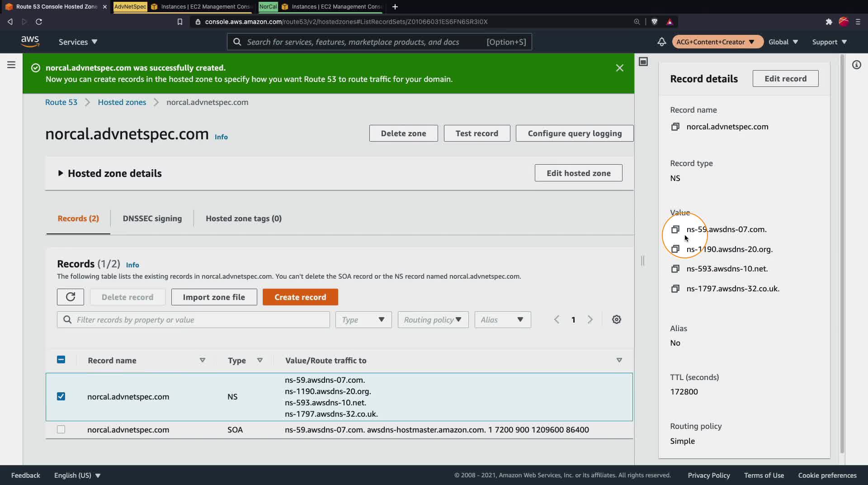Focus the AWS services search field
Viewport: 868px width, 485px height.
pos(379,42)
